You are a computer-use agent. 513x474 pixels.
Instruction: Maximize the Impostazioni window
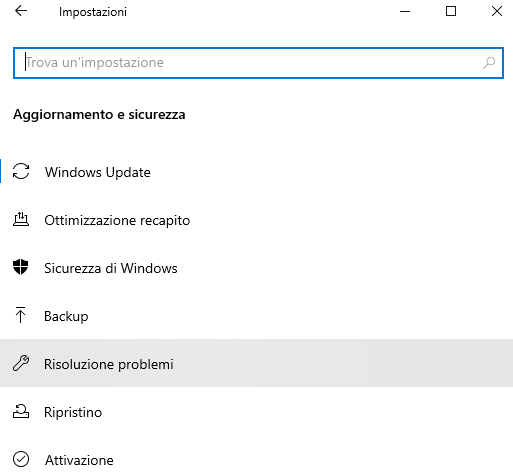click(x=451, y=11)
